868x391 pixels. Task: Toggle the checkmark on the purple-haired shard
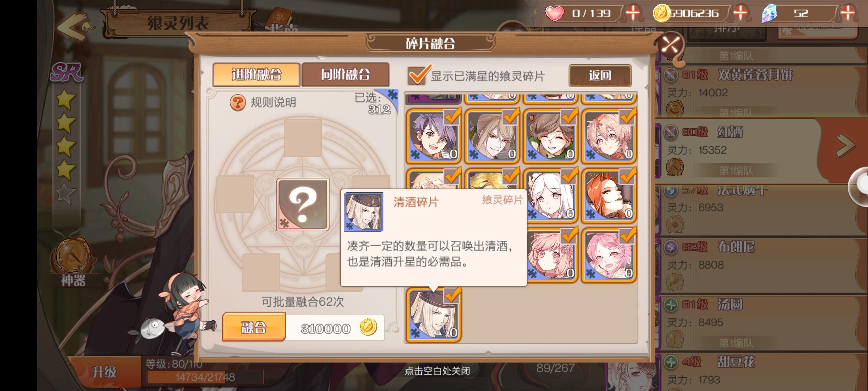pyautogui.click(x=451, y=117)
